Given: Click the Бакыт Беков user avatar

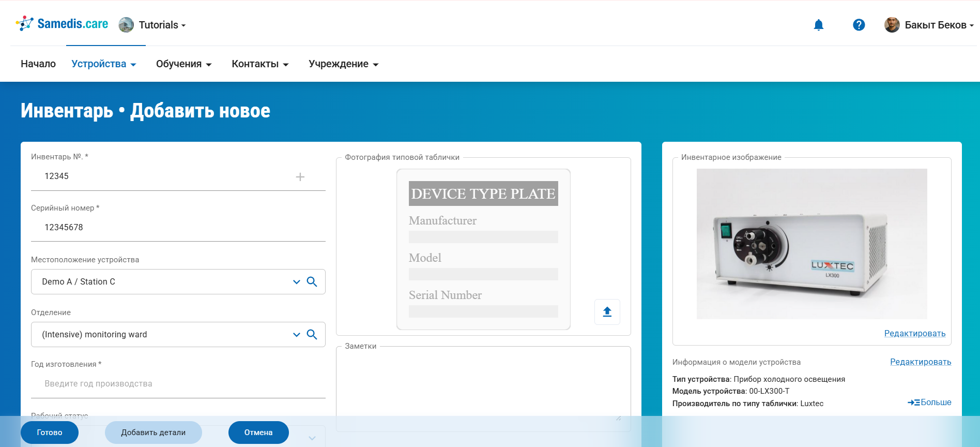Looking at the screenshot, I should point(892,25).
